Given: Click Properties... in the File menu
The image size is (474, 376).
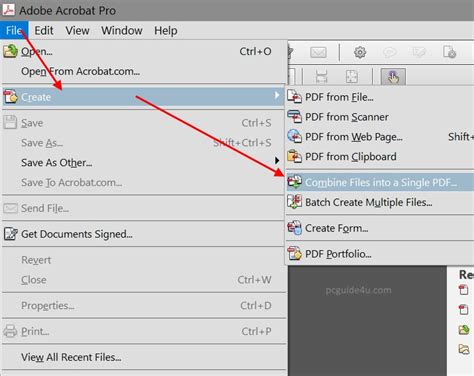Looking at the screenshot, I should 143,305.
